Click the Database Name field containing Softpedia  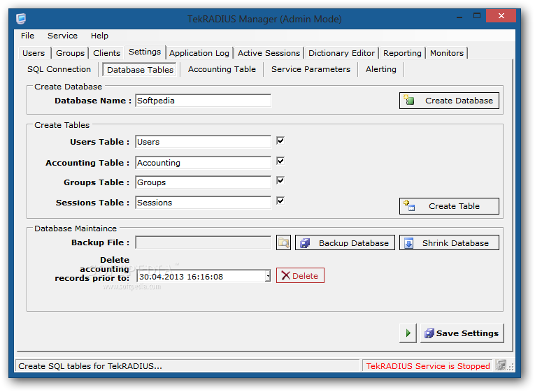203,101
